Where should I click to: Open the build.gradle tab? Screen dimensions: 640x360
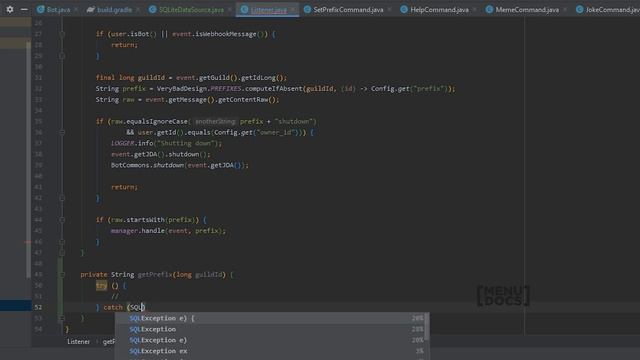(114, 9)
